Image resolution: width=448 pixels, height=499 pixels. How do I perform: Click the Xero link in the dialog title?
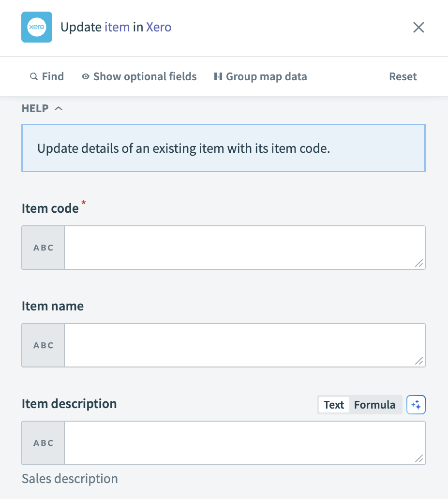tap(159, 27)
